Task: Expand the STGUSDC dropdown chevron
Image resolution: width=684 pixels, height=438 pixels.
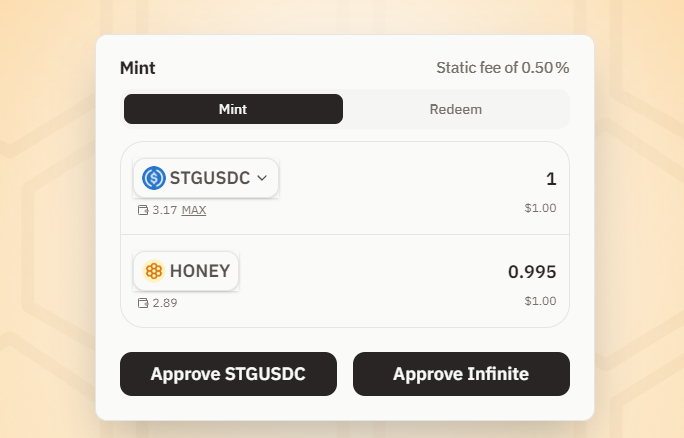Action: 262,178
